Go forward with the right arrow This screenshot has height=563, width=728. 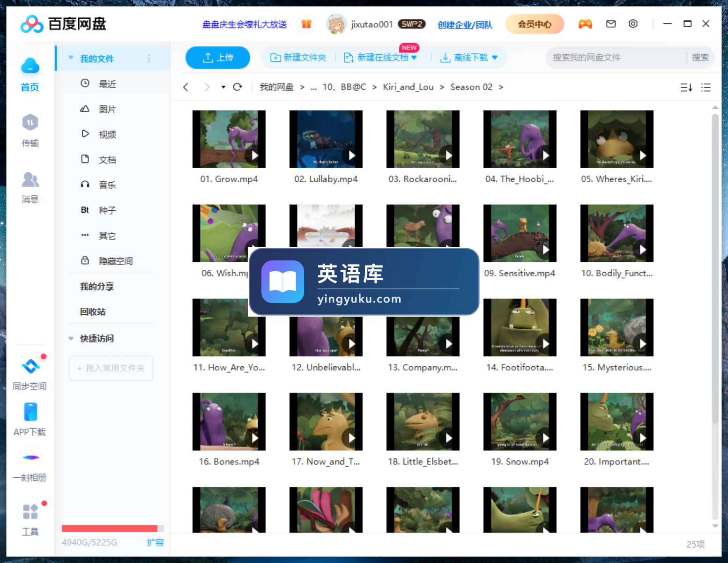click(x=207, y=87)
